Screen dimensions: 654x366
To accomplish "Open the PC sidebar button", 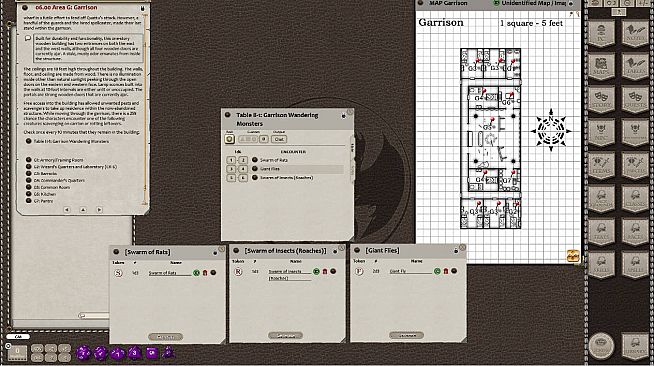I will [601, 33].
